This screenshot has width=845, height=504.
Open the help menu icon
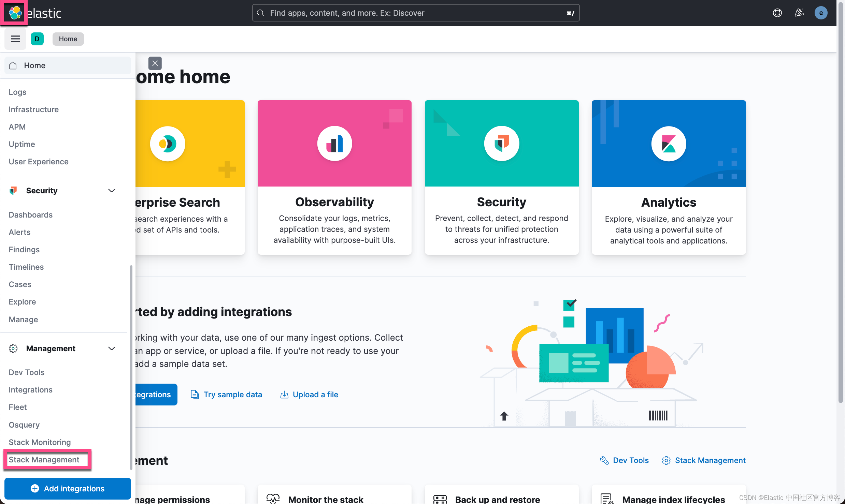click(x=777, y=13)
